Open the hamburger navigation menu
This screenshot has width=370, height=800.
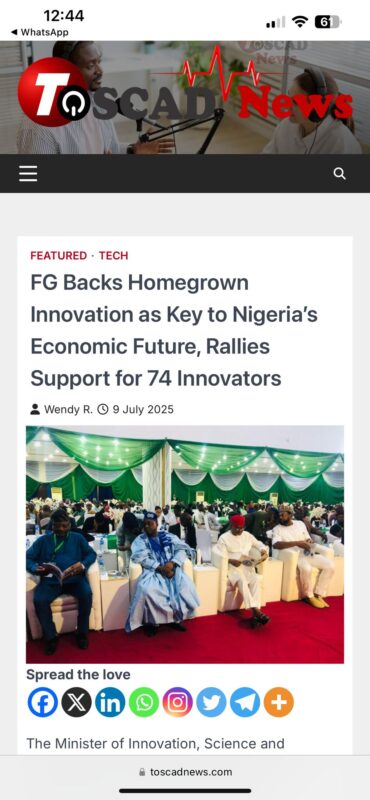tap(28, 174)
